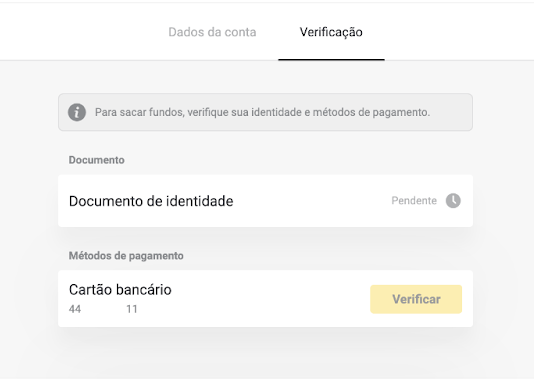534x379 pixels.
Task: Select the Verificação tab
Action: click(331, 32)
